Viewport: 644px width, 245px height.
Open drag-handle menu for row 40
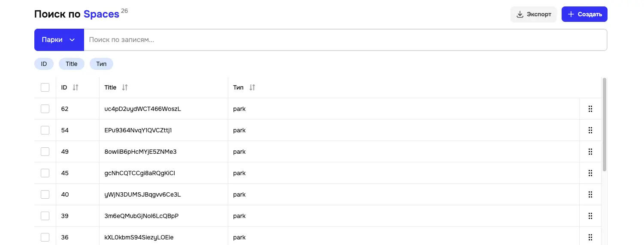point(590,194)
